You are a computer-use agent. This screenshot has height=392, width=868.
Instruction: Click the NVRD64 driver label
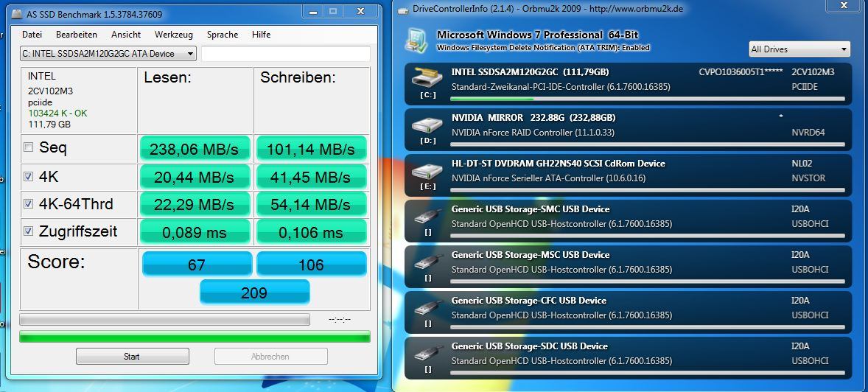click(808, 133)
